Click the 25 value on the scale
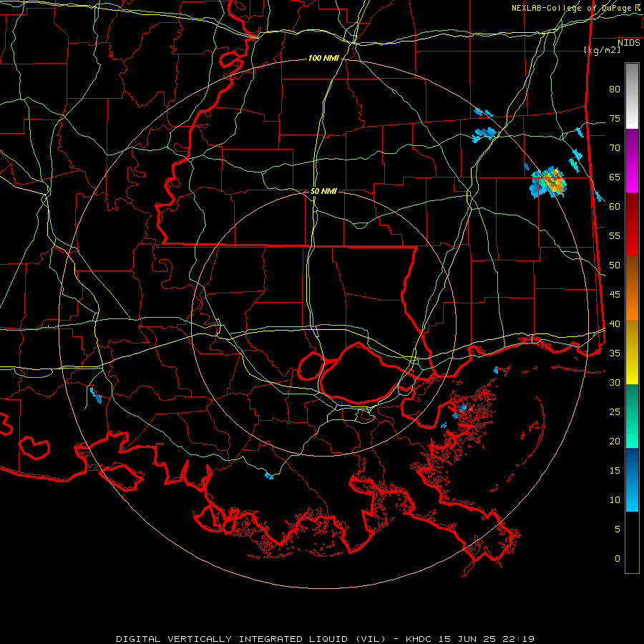The image size is (644, 644). pos(615,412)
